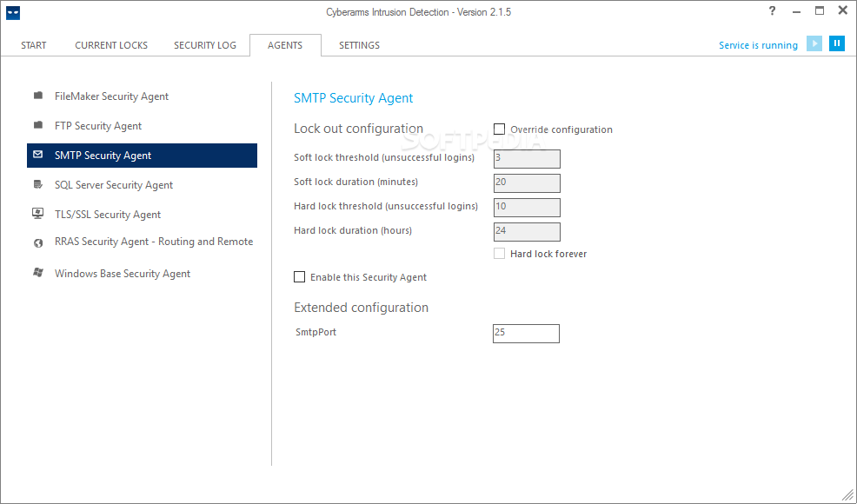This screenshot has width=857, height=504.
Task: Click the window resize grip at corner
Action: [x=848, y=495]
